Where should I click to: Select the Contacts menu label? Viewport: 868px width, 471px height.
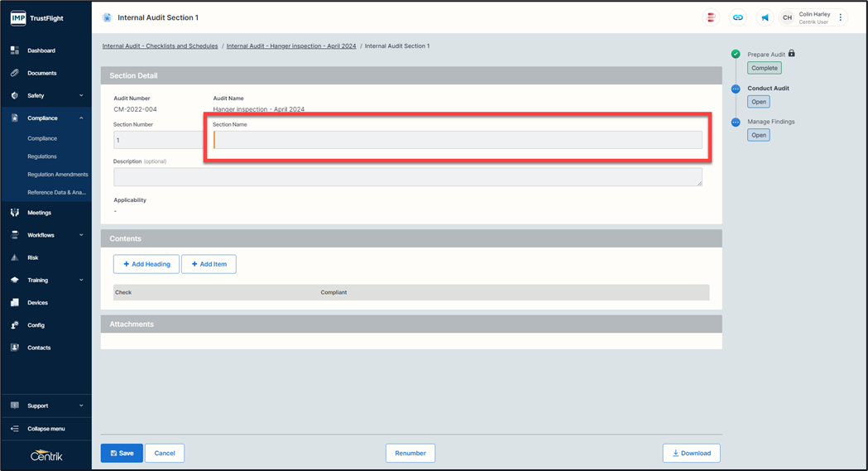click(39, 348)
